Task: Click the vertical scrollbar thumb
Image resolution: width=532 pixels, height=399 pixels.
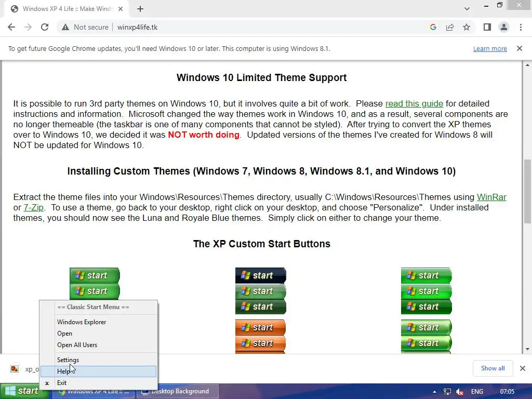Action: (x=527, y=191)
